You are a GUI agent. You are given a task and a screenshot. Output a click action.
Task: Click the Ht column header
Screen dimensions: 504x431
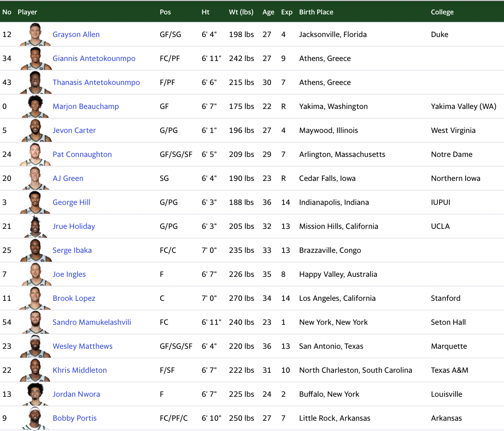pyautogui.click(x=205, y=12)
